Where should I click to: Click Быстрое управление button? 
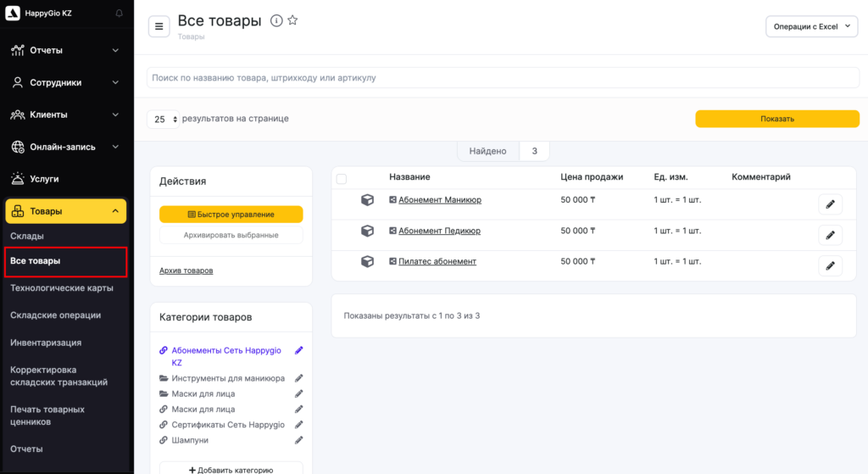click(231, 215)
